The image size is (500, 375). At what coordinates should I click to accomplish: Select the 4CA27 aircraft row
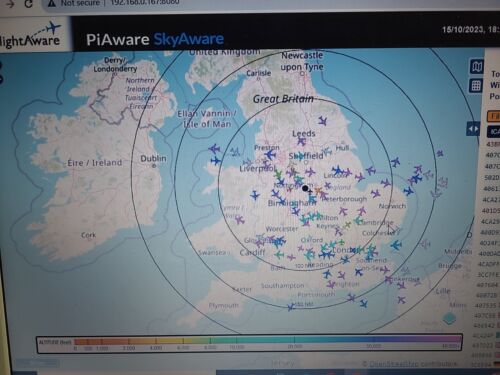(x=491, y=200)
